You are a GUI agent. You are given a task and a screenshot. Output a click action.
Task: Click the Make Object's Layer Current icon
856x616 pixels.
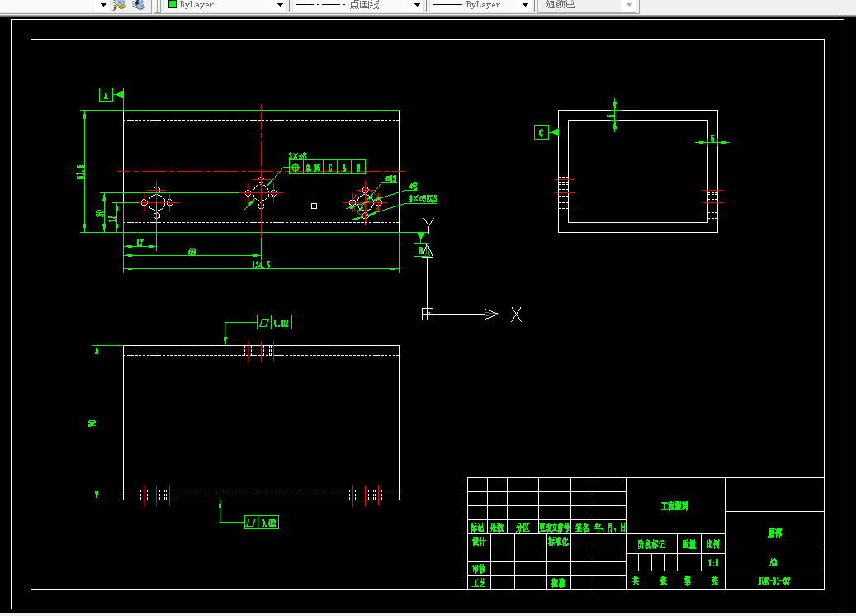point(119,5)
